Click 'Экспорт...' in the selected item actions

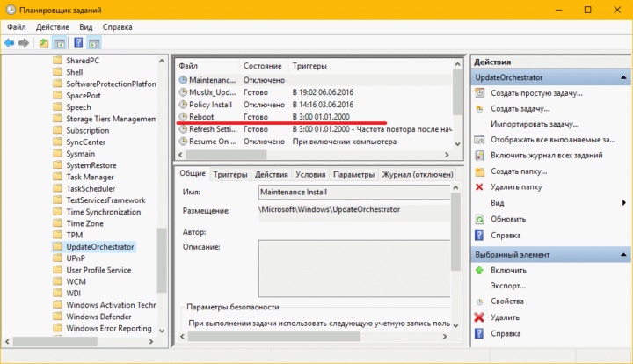point(510,286)
